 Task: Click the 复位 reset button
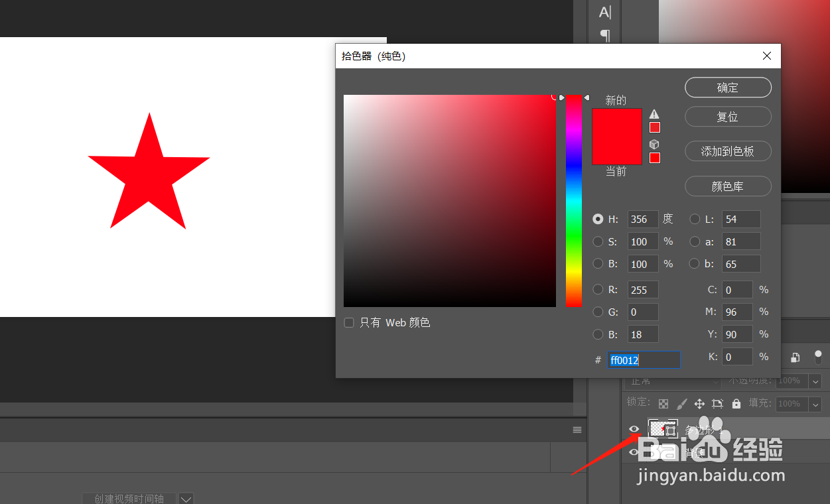pos(728,117)
